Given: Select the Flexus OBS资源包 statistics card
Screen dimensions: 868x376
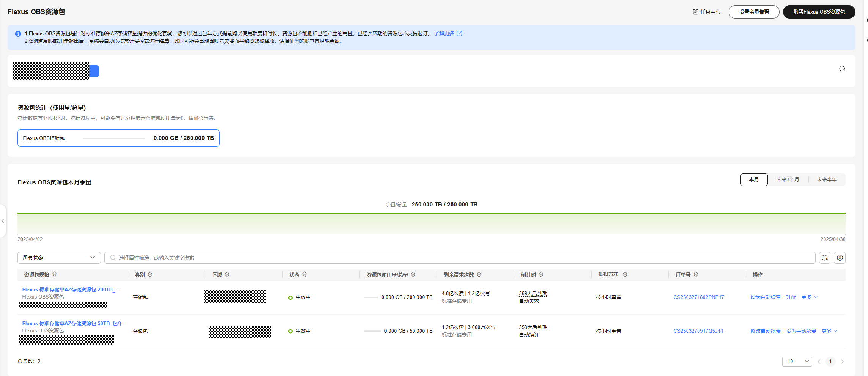Looking at the screenshot, I should (x=118, y=138).
